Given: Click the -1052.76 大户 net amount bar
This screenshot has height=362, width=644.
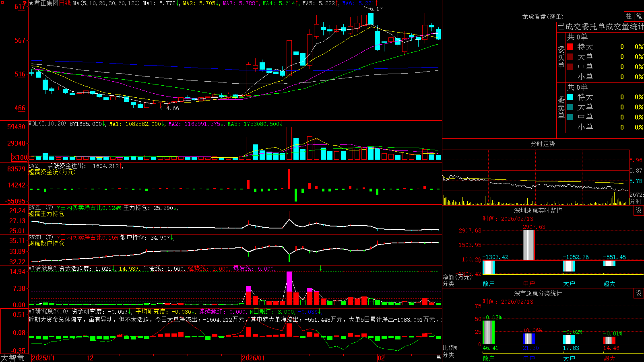Looking at the screenshot, I should 569,266.
